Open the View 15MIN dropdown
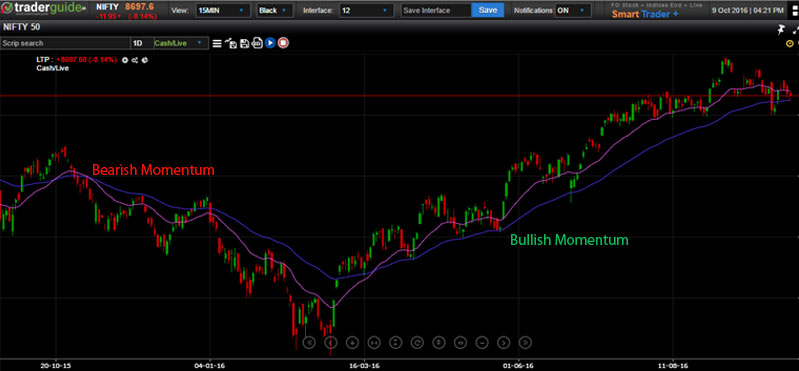The height and width of the screenshot is (371, 799). (x=223, y=10)
